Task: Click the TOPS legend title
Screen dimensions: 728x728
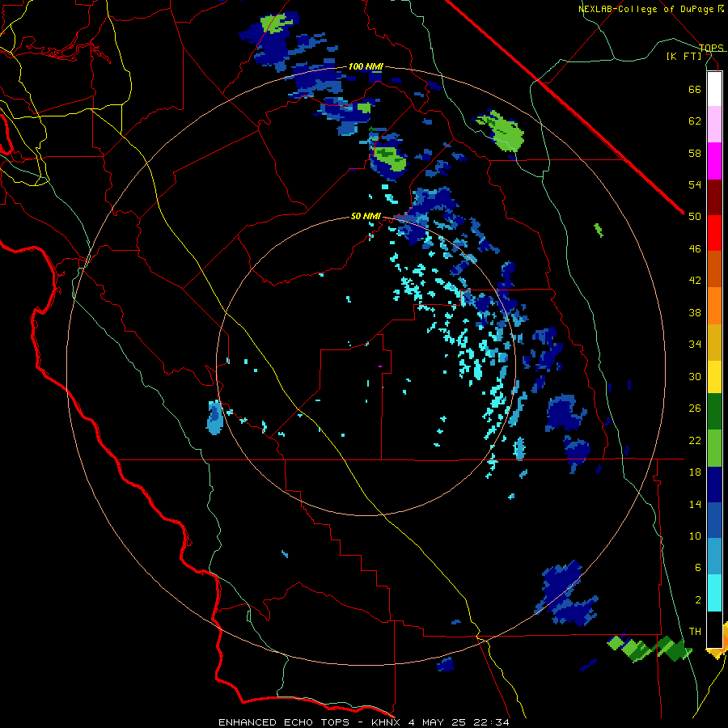Action: pyautogui.click(x=711, y=48)
